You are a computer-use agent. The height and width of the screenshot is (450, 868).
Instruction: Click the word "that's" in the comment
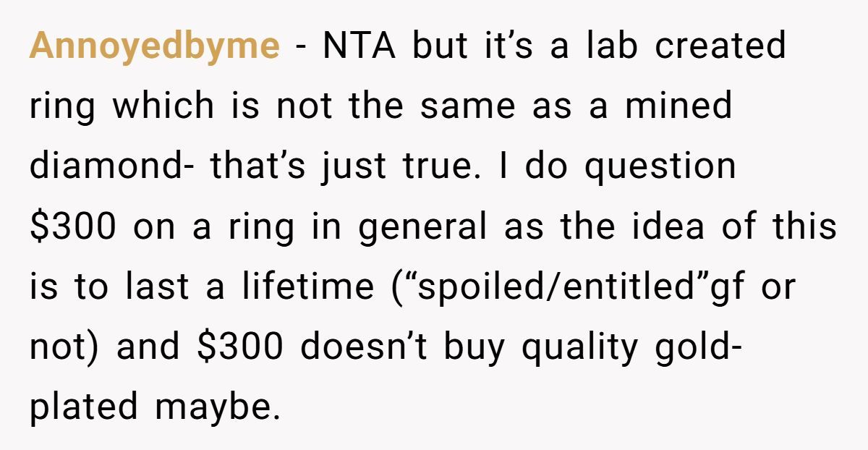[x=260, y=166]
